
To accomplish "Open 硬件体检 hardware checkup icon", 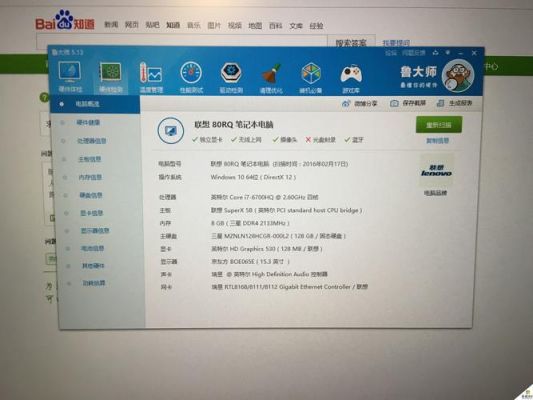I will click(70, 77).
